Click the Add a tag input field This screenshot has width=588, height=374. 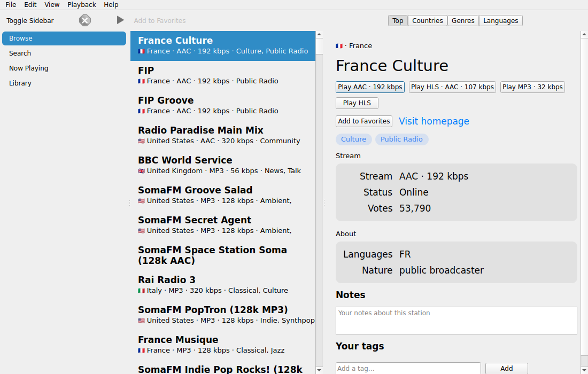point(408,368)
